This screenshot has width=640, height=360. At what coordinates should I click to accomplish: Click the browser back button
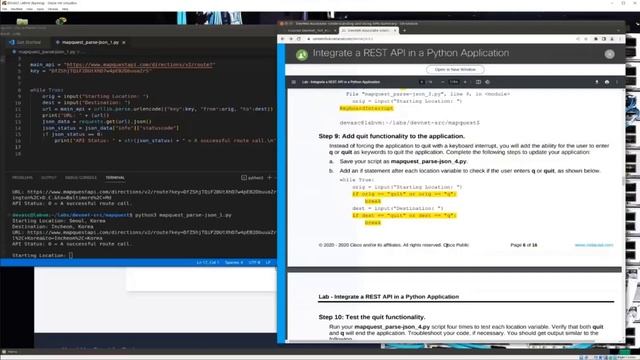click(x=282, y=39)
